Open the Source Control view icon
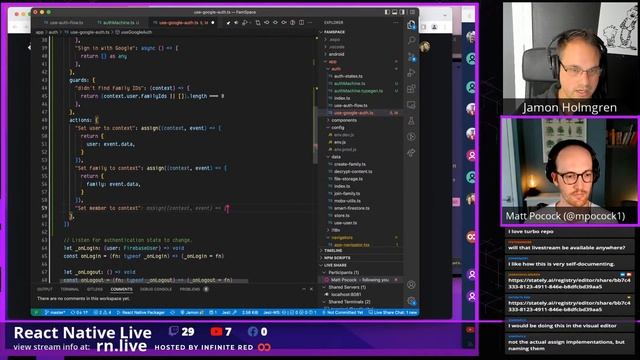The width and height of the screenshot is (640, 360). [411, 57]
